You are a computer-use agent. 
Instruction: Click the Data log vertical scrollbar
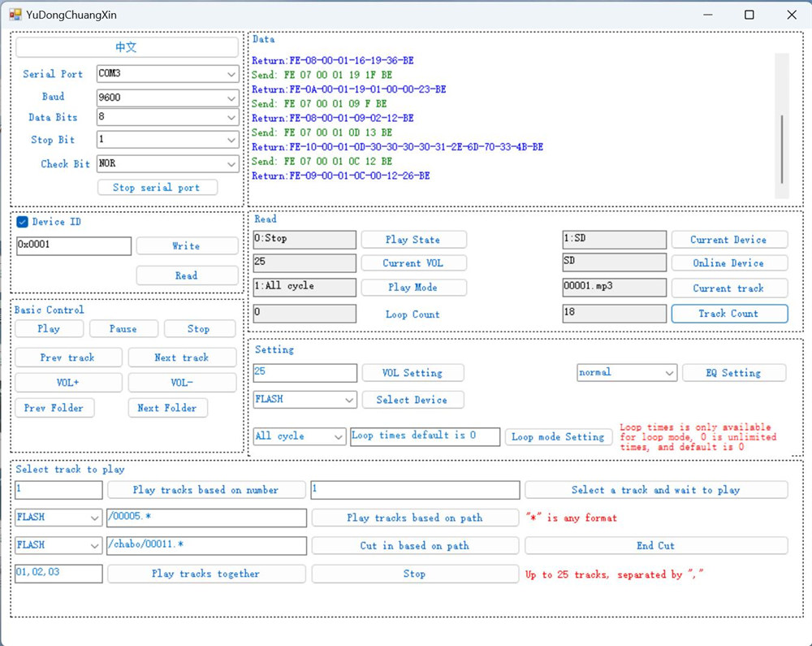[x=782, y=150]
